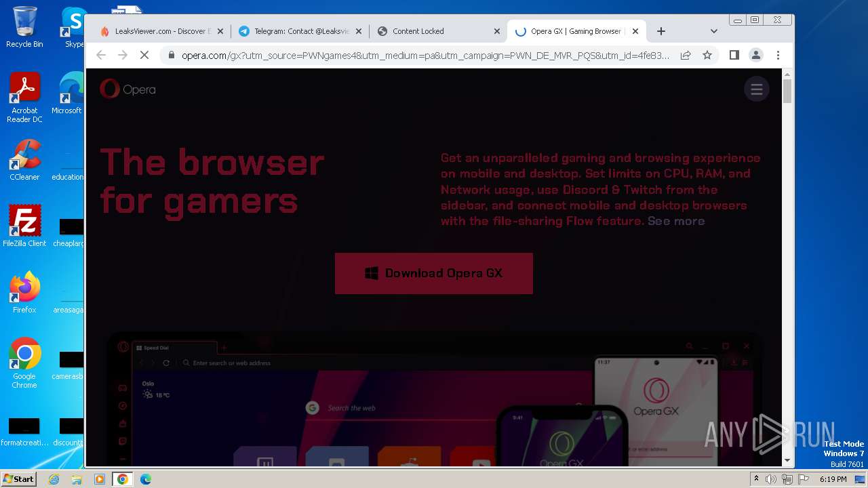Click the scrollbar down arrow

click(x=787, y=460)
